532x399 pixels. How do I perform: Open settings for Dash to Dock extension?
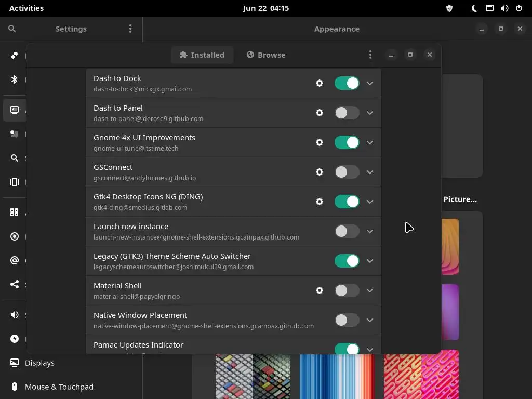[x=320, y=83]
